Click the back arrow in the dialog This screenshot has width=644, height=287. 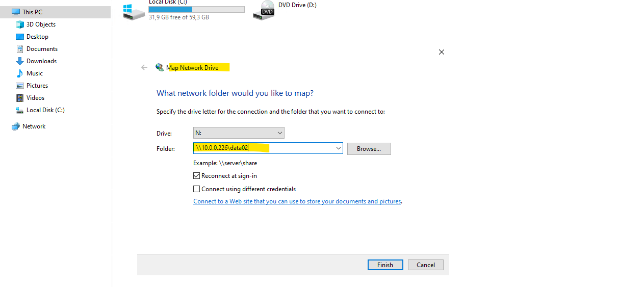[144, 67]
